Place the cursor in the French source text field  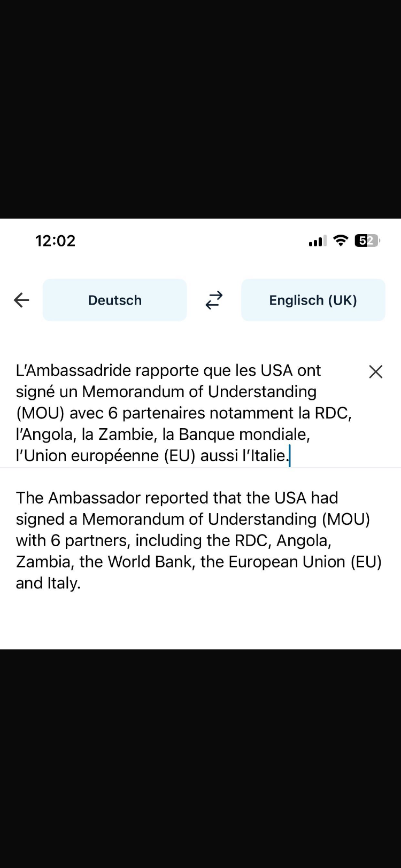coord(184,413)
